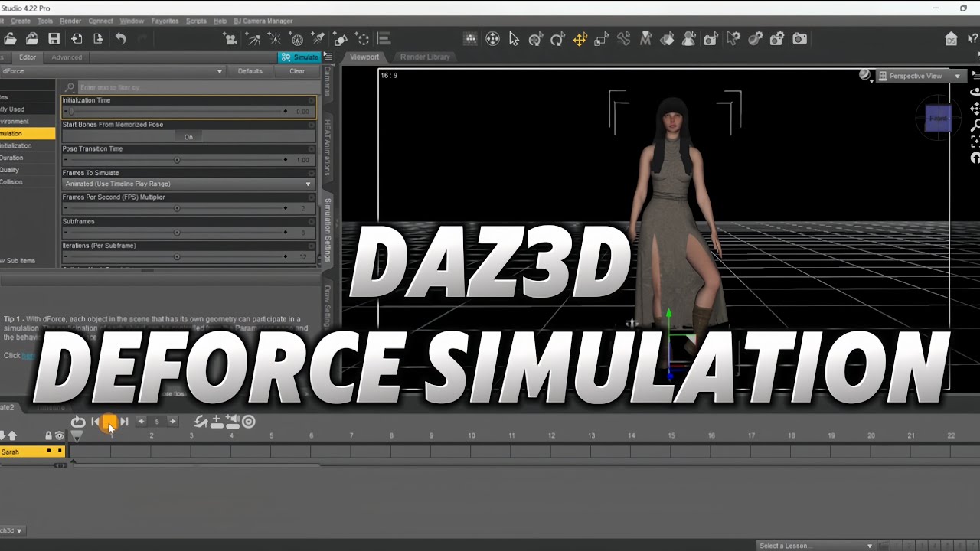Image resolution: width=980 pixels, height=551 pixels.
Task: Switch to the Render Library tab
Action: pos(425,57)
